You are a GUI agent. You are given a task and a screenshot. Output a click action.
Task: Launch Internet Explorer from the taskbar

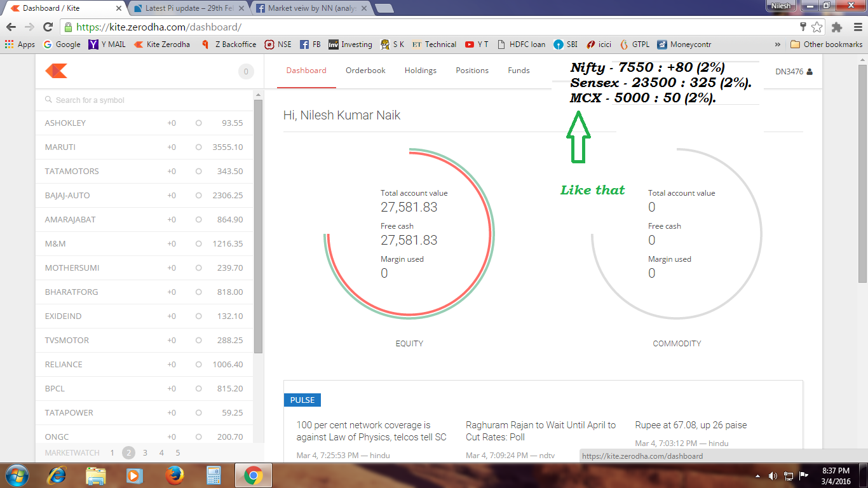click(x=57, y=475)
